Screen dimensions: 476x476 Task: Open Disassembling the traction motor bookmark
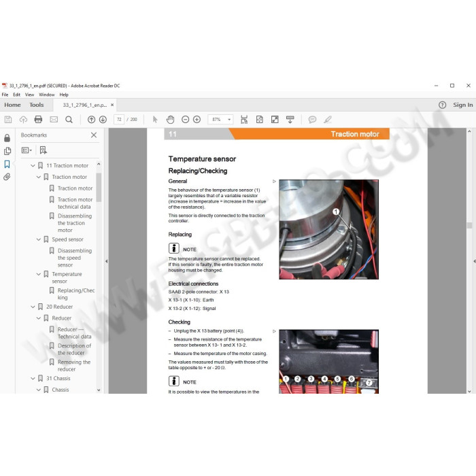click(x=75, y=223)
